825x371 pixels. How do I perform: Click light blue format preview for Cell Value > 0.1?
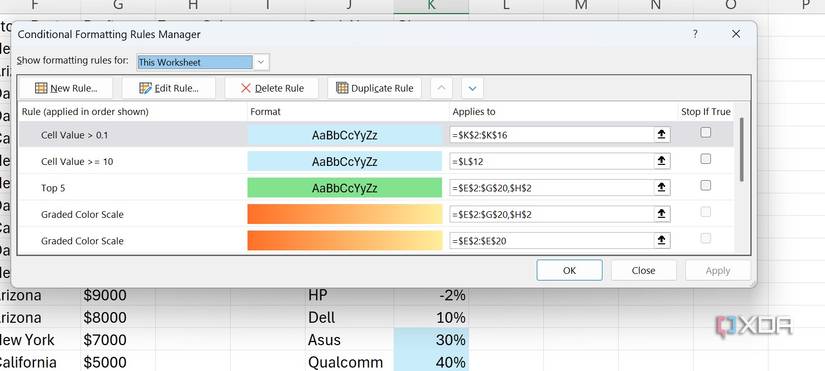345,135
